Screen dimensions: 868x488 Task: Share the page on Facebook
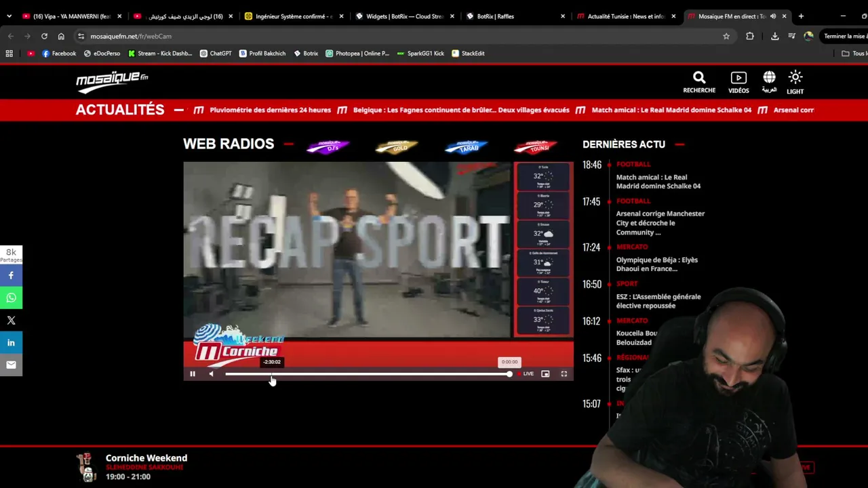click(11, 275)
